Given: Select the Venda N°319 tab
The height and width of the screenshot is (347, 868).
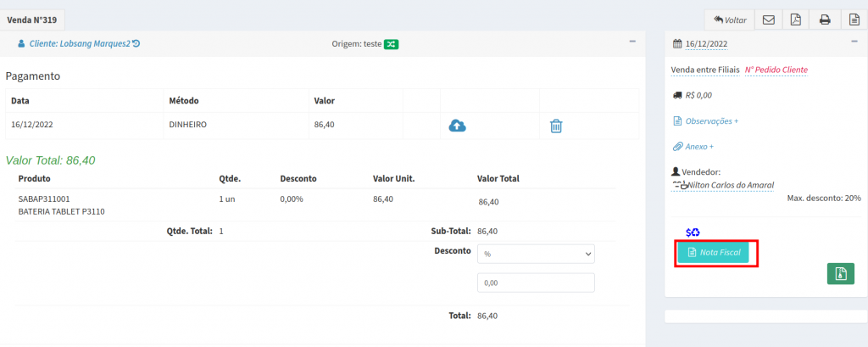Looking at the screenshot, I should coord(32,18).
